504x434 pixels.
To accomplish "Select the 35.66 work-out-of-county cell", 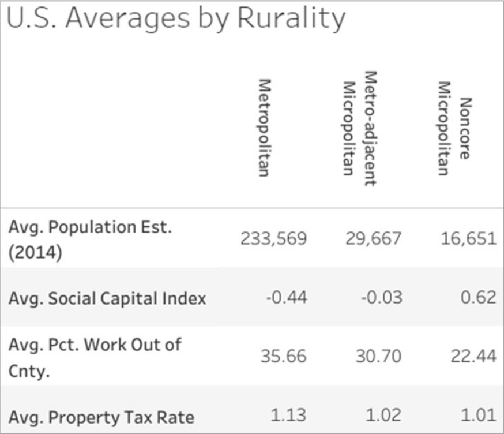I will [285, 357].
